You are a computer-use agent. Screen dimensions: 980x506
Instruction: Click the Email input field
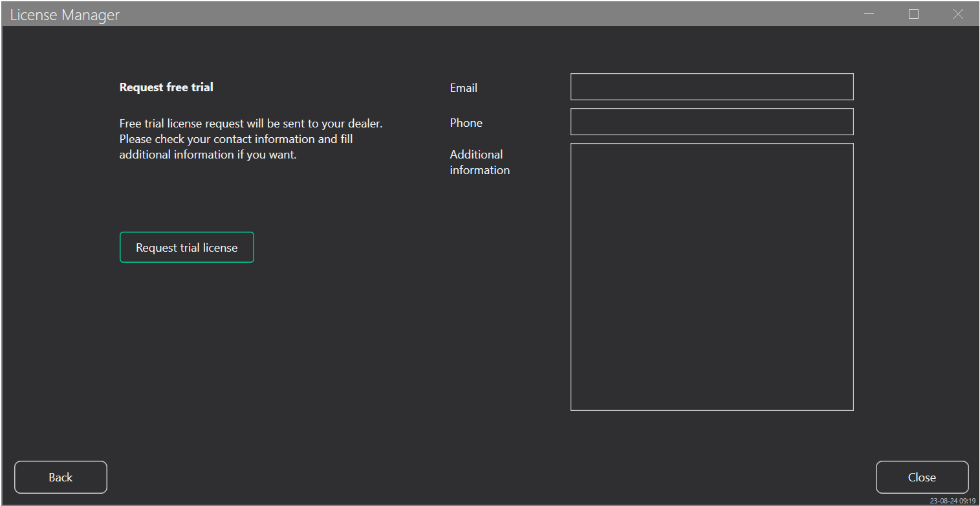[x=712, y=87]
